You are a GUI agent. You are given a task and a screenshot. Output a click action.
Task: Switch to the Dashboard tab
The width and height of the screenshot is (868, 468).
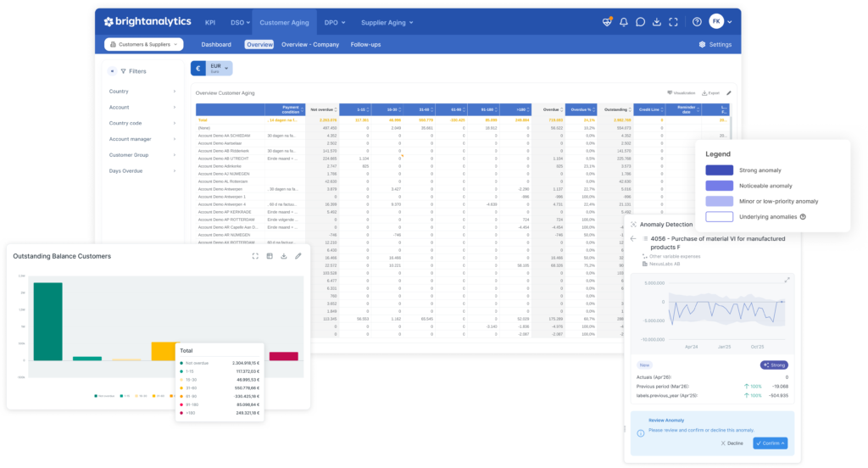[216, 44]
